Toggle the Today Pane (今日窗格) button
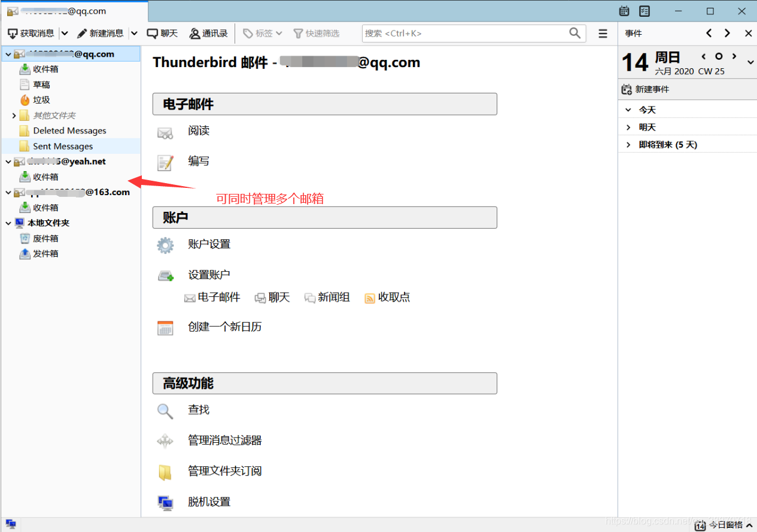The height and width of the screenshot is (532, 757). tap(723, 525)
